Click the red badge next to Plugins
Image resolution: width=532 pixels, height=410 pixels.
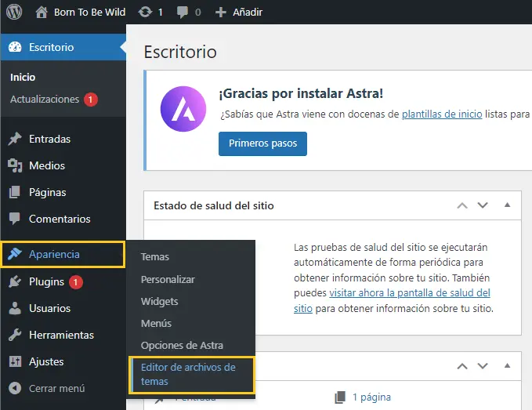76,282
